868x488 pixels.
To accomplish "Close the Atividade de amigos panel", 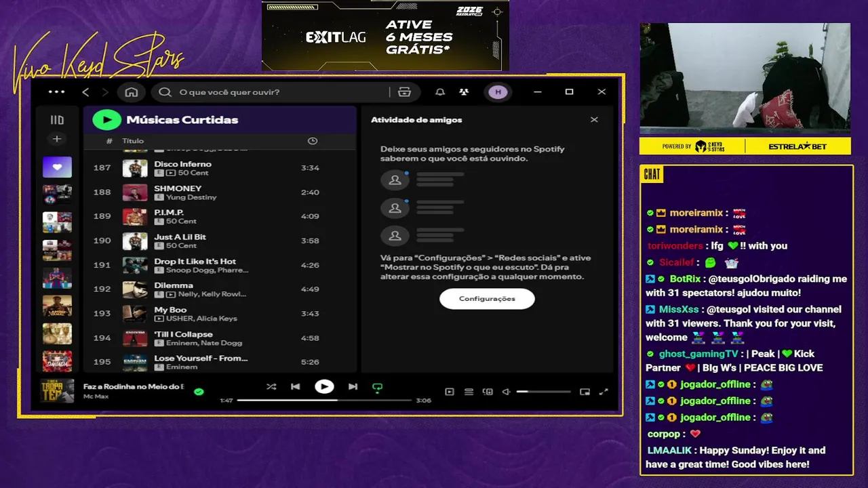I will [x=594, y=120].
